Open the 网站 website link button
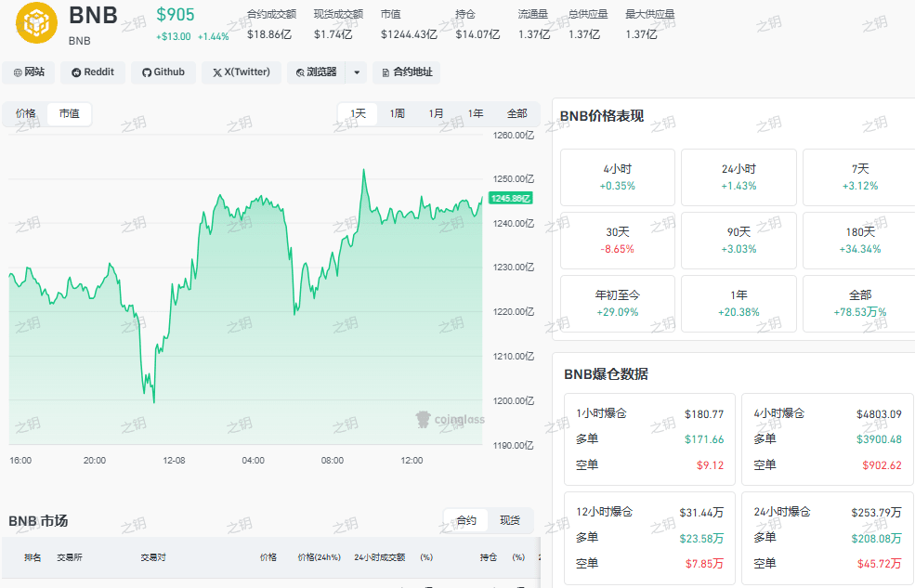The height and width of the screenshot is (588, 915). 29,72
